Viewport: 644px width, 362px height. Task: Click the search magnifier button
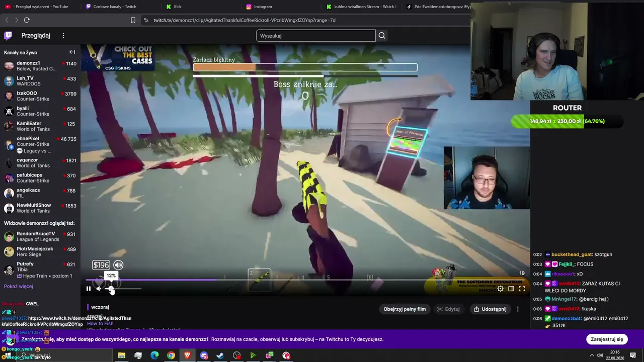coord(382,36)
